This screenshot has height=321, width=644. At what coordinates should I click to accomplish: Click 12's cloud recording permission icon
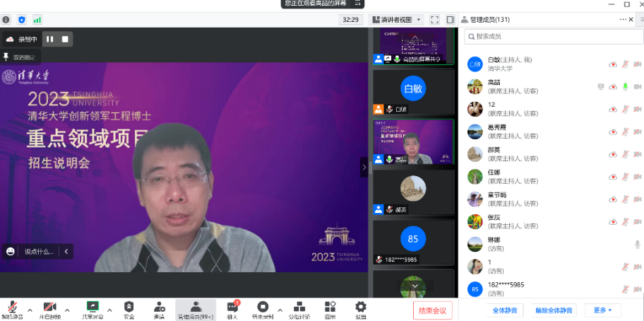point(613,109)
